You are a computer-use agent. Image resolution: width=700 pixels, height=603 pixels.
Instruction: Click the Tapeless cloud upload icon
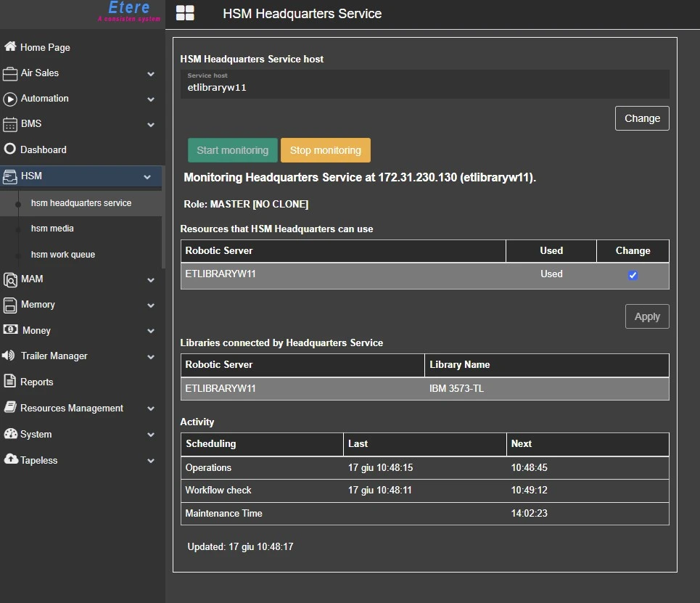tap(10, 460)
